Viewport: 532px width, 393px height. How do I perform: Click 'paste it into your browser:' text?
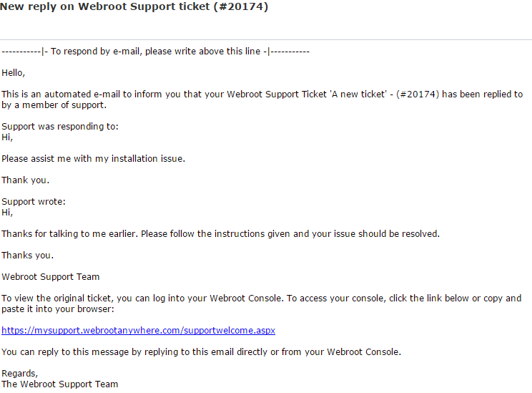coord(58,309)
